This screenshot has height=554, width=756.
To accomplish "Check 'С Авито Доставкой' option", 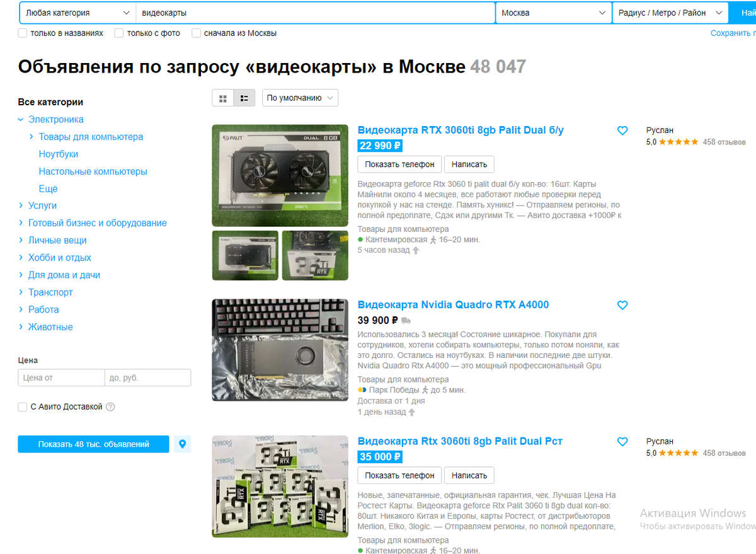I will tap(23, 407).
